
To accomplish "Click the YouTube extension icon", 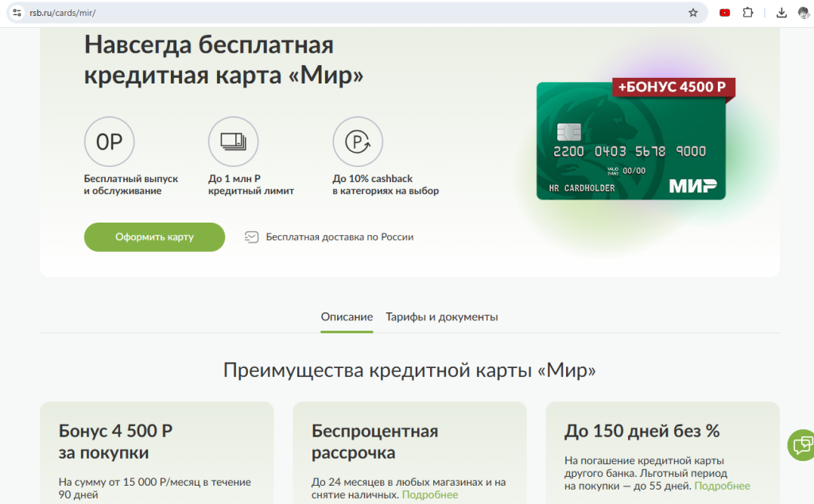I will click(724, 12).
